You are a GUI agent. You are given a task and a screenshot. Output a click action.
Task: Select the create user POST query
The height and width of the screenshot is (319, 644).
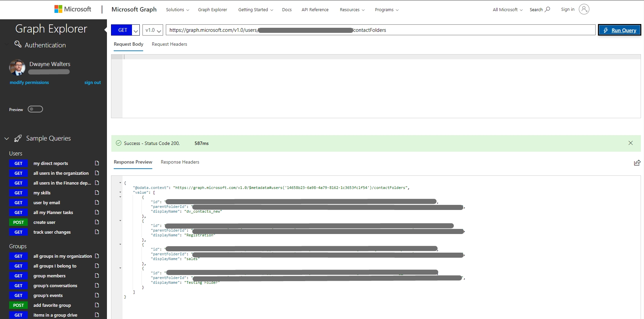[44, 222]
